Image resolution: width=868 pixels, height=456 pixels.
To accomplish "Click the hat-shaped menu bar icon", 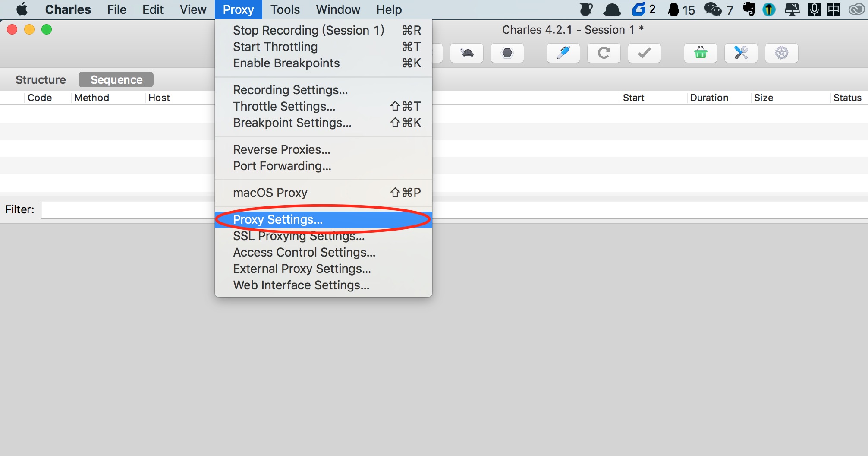I will click(x=612, y=9).
